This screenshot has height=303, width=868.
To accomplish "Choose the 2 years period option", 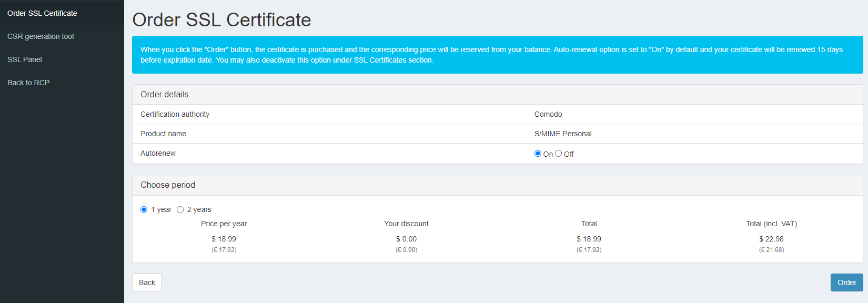I will [180, 210].
